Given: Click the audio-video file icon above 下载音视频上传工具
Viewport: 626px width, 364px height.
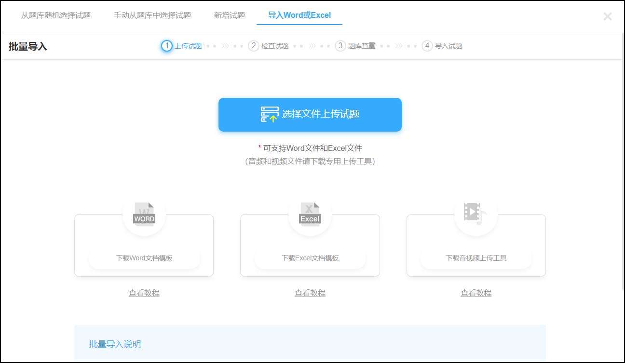Looking at the screenshot, I should coord(476,212).
